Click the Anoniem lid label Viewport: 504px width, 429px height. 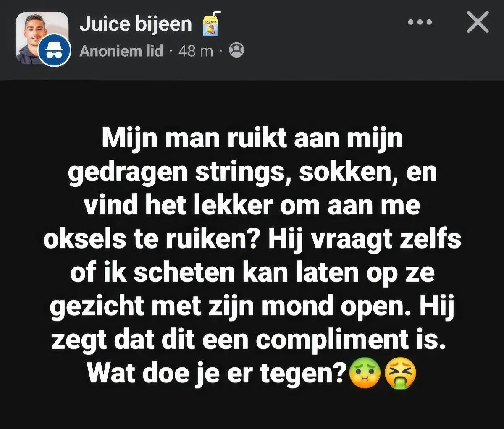pos(121,51)
